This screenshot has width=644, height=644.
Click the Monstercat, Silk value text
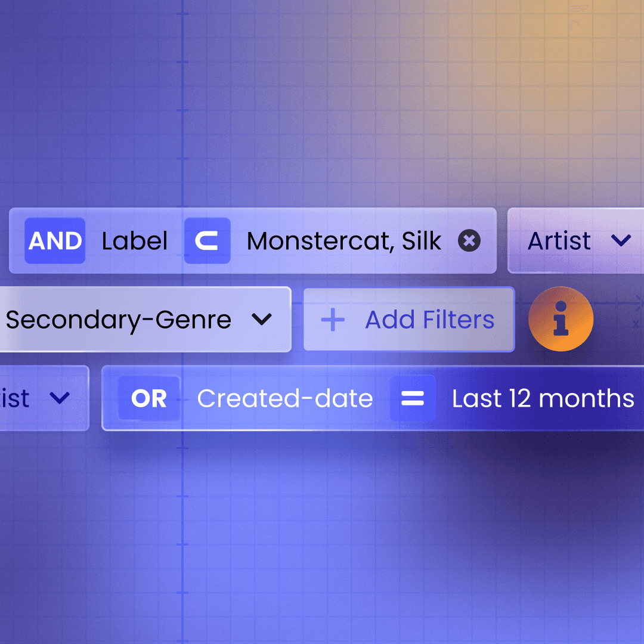pyautogui.click(x=344, y=241)
